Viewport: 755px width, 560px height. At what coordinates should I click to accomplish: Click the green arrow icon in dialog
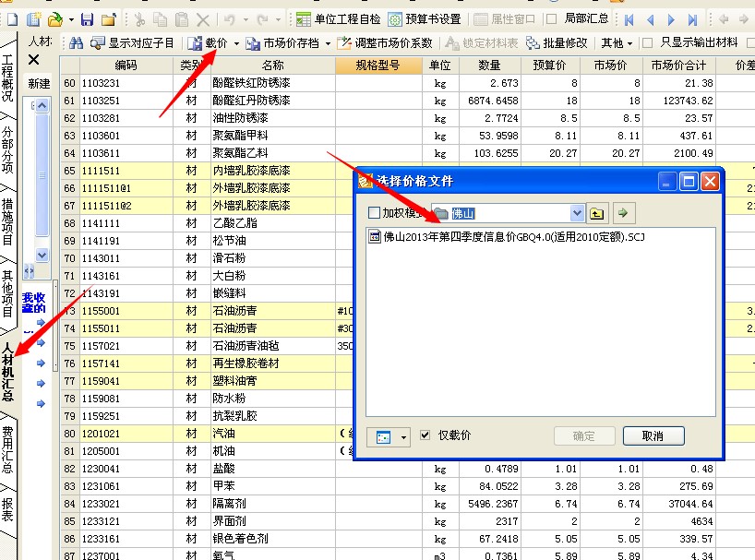click(624, 213)
